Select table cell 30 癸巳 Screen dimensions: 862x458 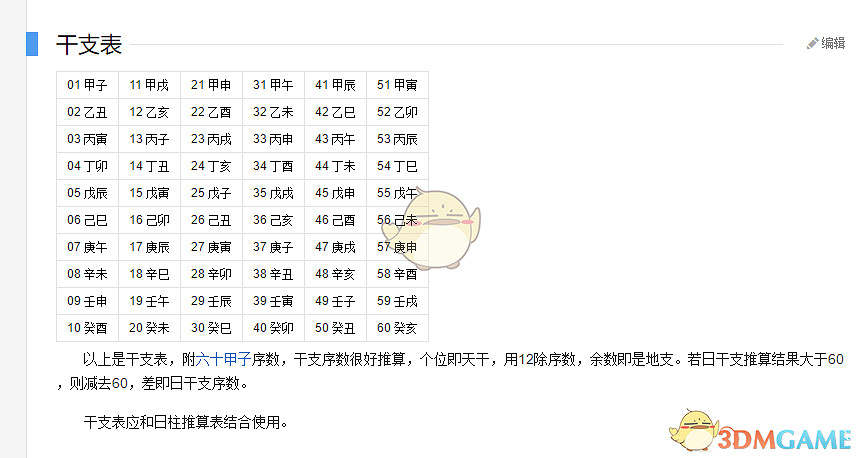coord(212,328)
